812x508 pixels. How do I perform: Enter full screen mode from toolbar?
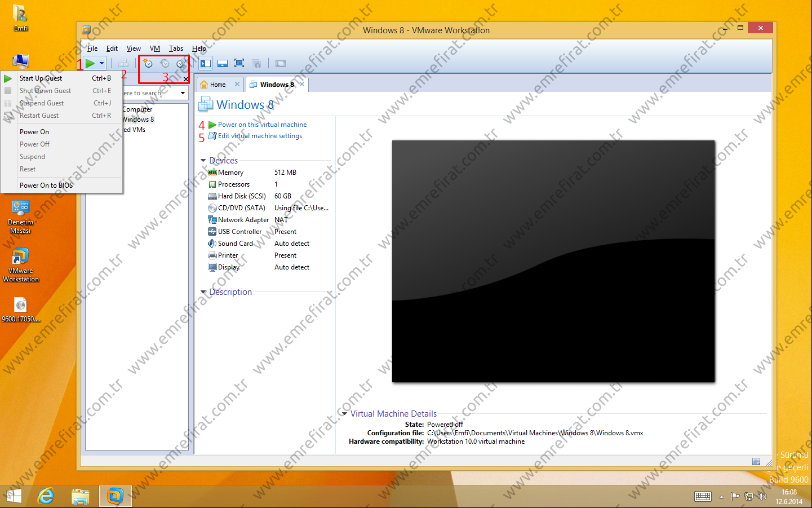(x=239, y=63)
